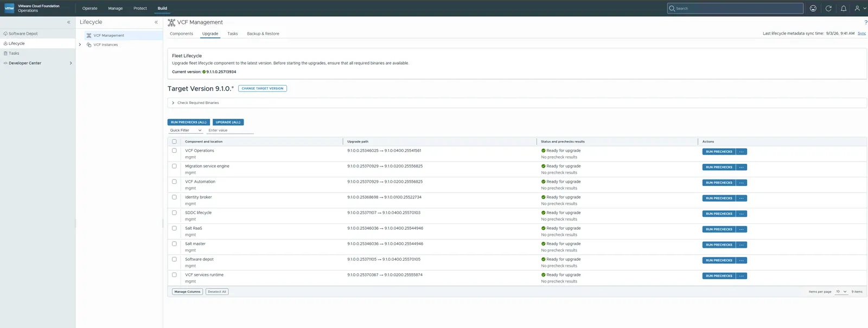Click the VMware logo icon
The image size is (868, 328).
tap(9, 8)
